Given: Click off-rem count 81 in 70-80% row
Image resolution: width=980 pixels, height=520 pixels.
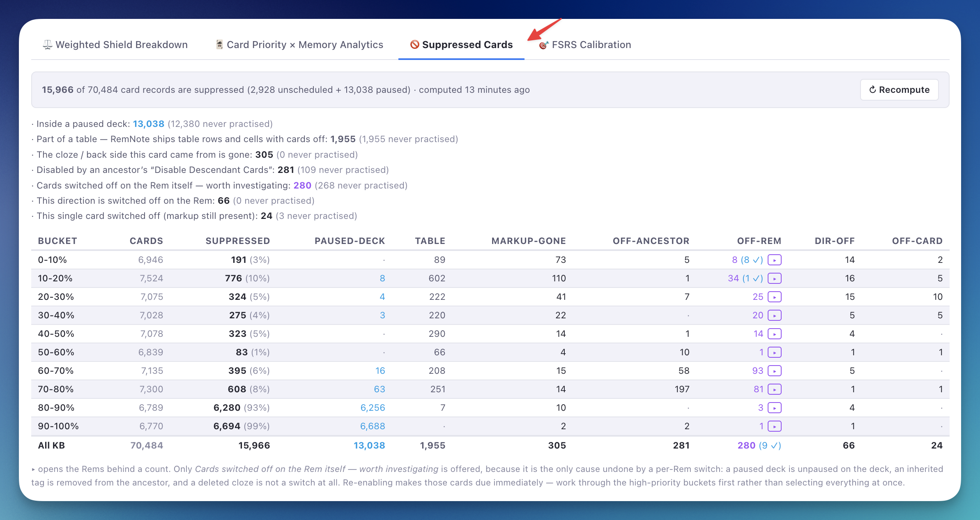Looking at the screenshot, I should coord(758,389).
